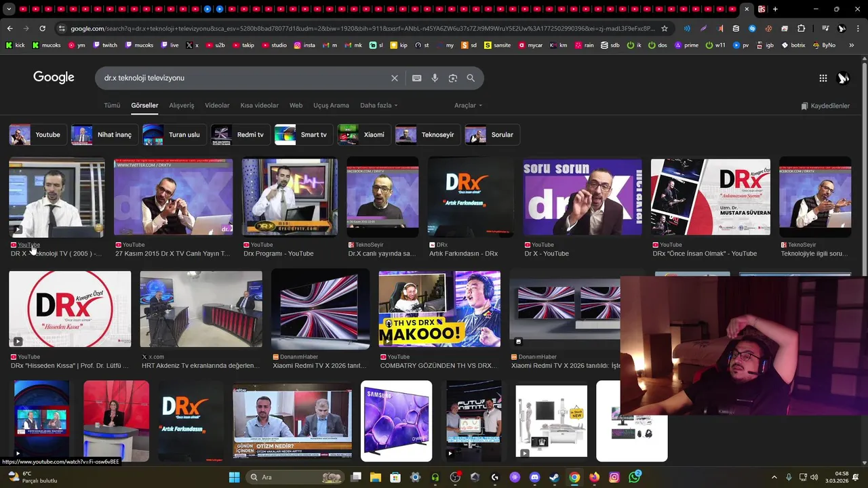Open the sansite bookmark

pos(498,45)
